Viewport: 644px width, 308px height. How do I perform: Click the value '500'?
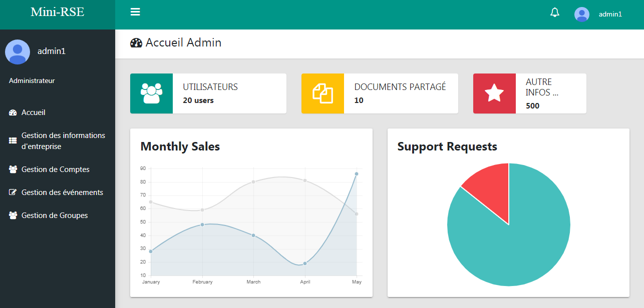pos(533,106)
